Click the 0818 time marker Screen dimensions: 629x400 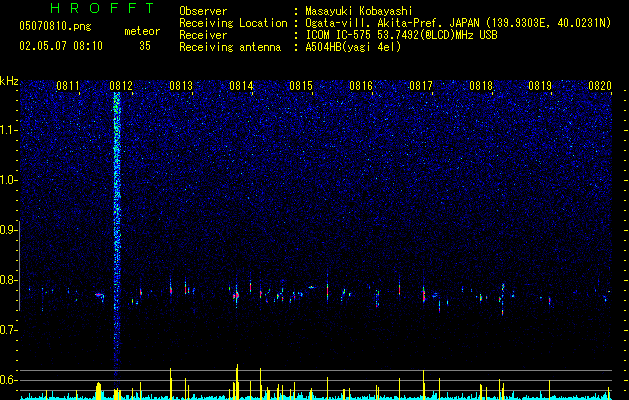point(481,86)
